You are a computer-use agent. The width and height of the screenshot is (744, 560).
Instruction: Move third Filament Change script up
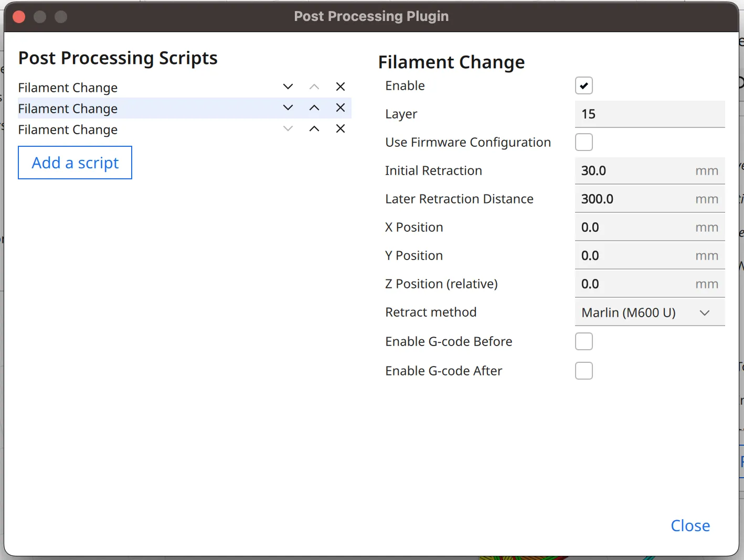pyautogui.click(x=314, y=129)
